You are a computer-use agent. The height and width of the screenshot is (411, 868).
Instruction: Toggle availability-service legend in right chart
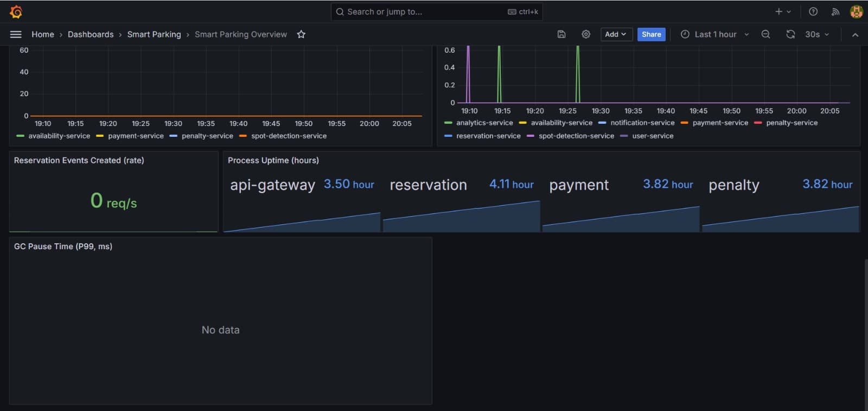(561, 123)
